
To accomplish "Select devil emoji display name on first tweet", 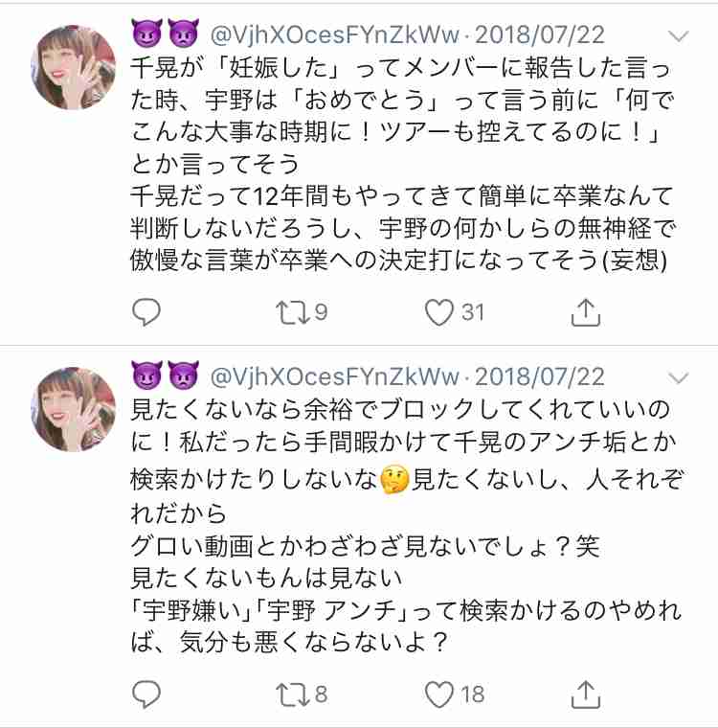I will coord(166,34).
